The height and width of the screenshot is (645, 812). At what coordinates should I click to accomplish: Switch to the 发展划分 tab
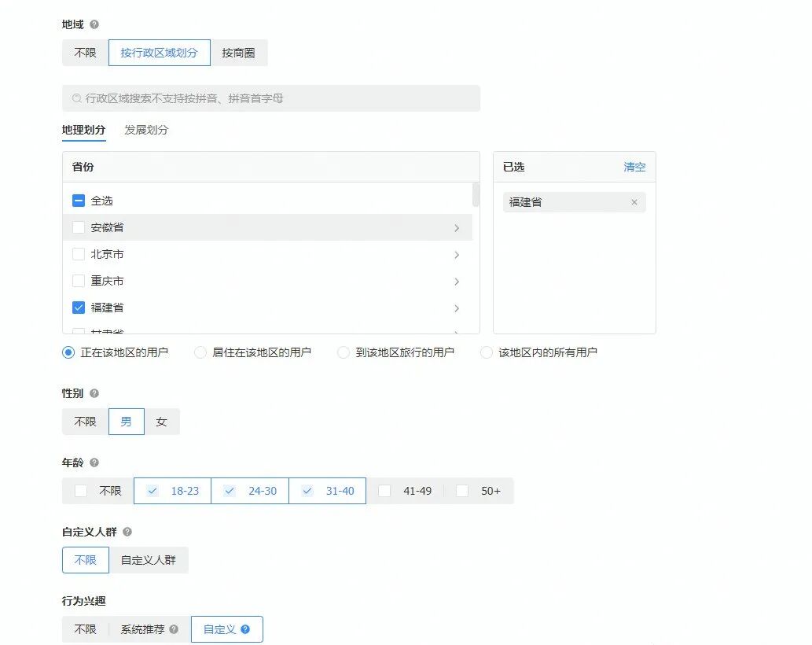click(x=145, y=130)
